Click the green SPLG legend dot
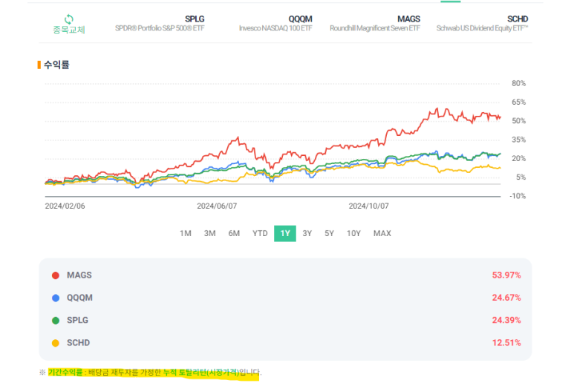574x392 pixels. [56, 321]
